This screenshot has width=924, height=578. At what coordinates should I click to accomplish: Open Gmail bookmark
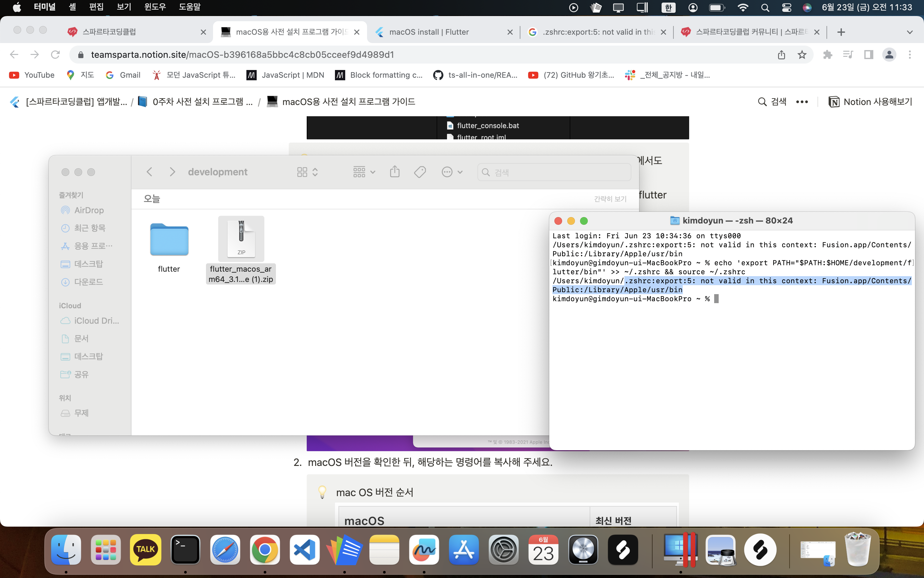123,75
